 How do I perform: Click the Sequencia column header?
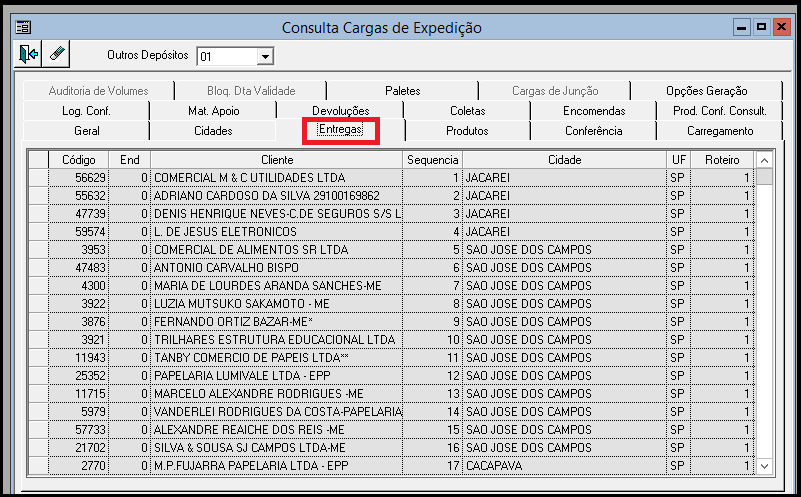433,160
